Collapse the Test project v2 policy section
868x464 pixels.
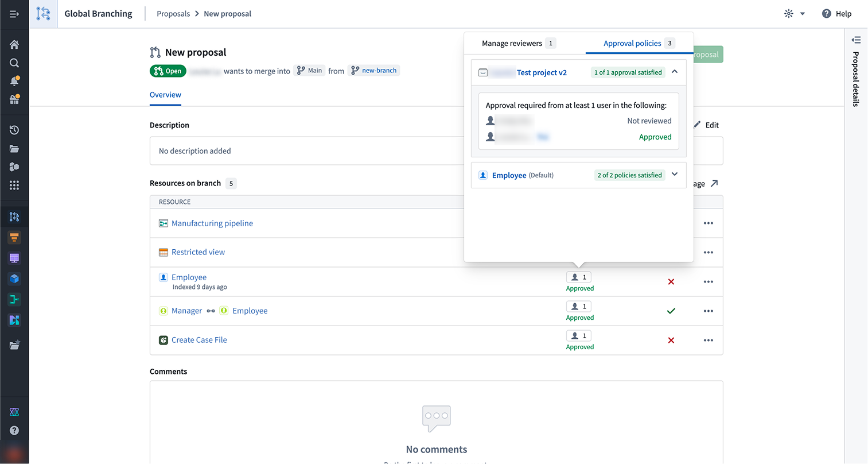(x=675, y=72)
